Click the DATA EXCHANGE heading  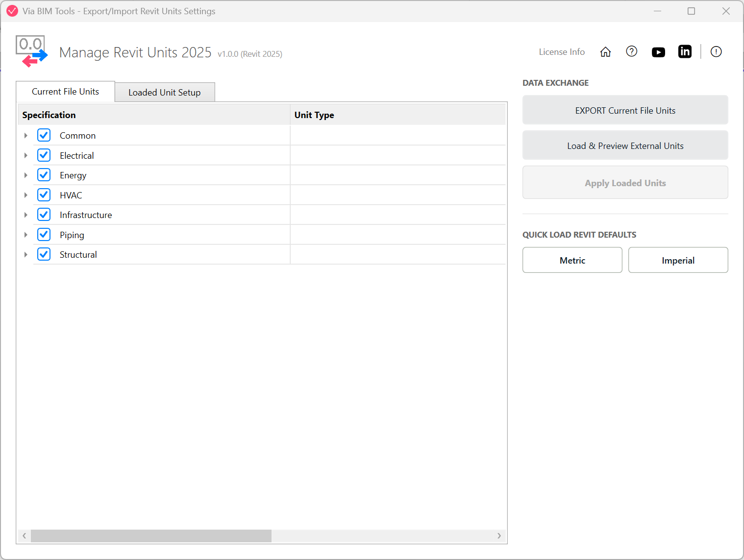[x=555, y=83]
